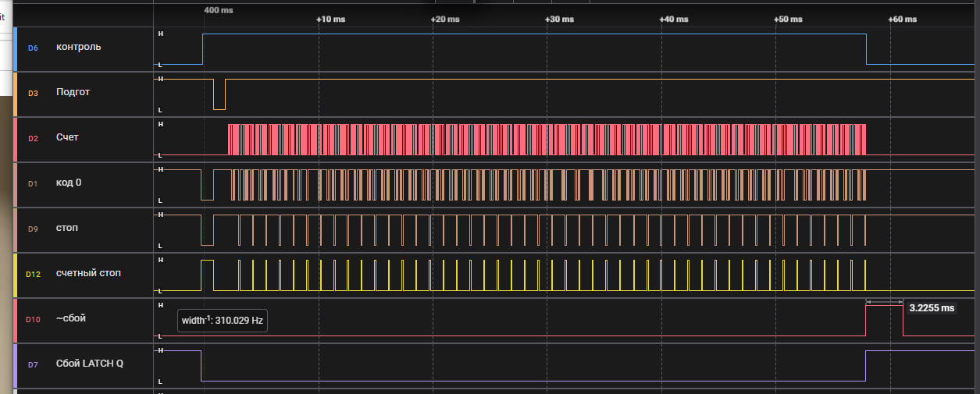Click the D10 channel number badge

click(33, 319)
